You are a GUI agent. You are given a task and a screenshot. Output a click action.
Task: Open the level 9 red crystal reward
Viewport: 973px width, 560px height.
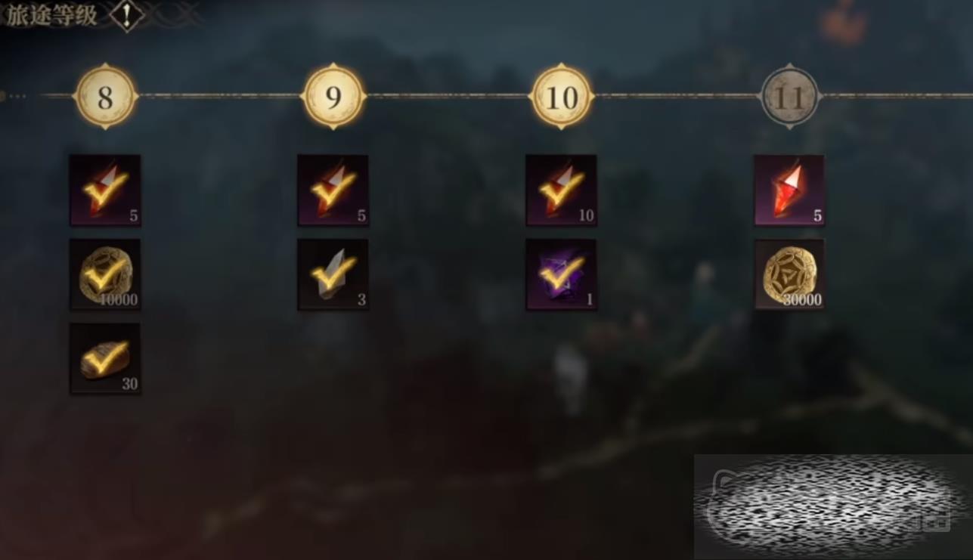pyautogui.click(x=333, y=190)
